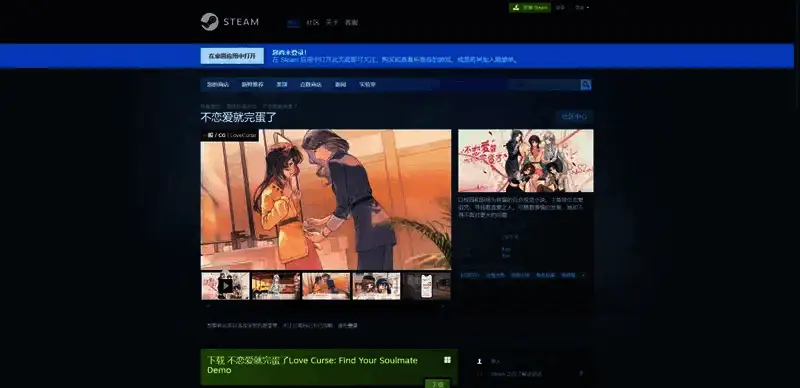Click the green Install Steam button
The height and width of the screenshot is (388, 800).
[x=530, y=8]
